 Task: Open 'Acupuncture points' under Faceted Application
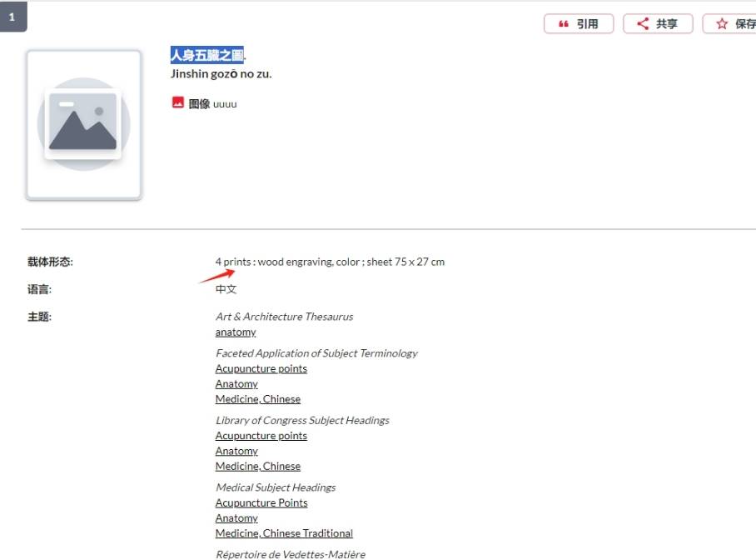tap(261, 369)
